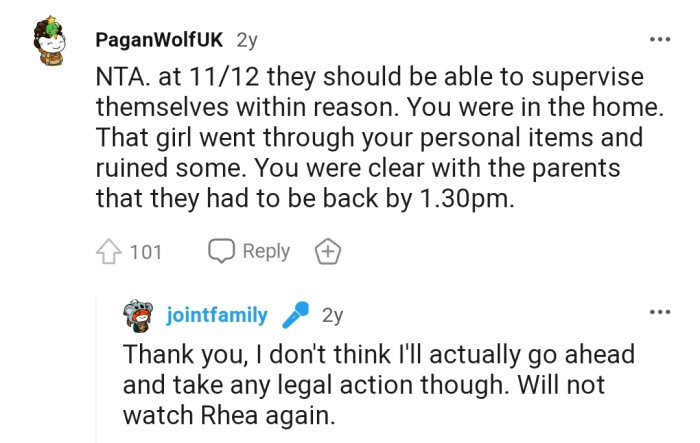
Task: Open the more options ellipsis on PaganWolfUK's comment
Action: [660, 40]
